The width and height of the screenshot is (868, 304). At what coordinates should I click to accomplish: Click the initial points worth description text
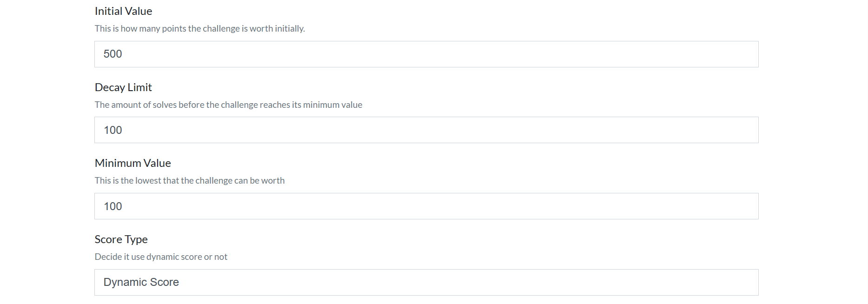[x=199, y=28]
